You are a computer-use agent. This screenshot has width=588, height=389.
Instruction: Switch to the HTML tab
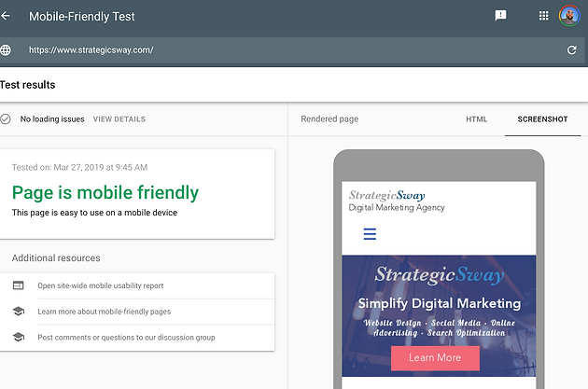click(477, 119)
